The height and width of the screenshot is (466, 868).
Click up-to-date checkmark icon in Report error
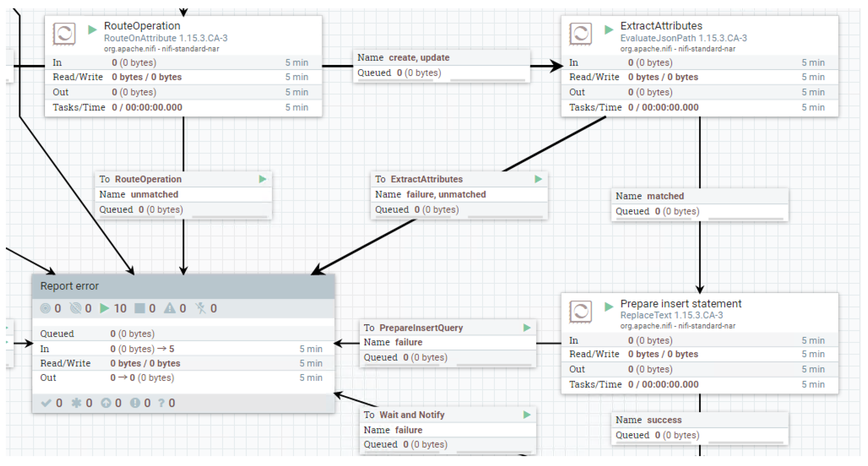point(46,403)
